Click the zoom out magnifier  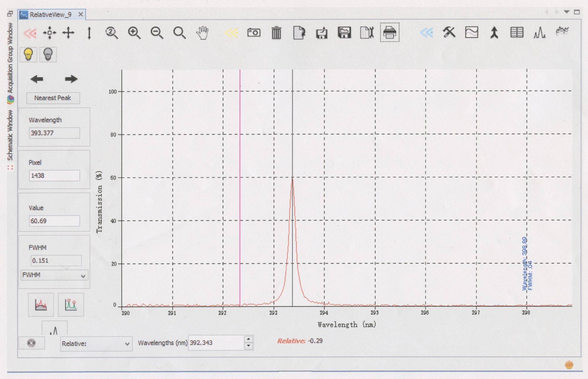pyautogui.click(x=157, y=33)
